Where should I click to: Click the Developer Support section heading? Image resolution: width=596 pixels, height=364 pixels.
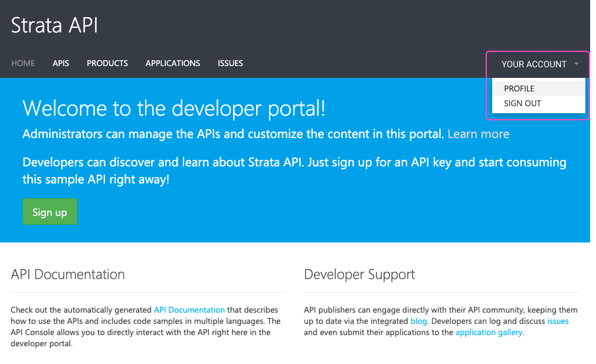[x=359, y=274]
